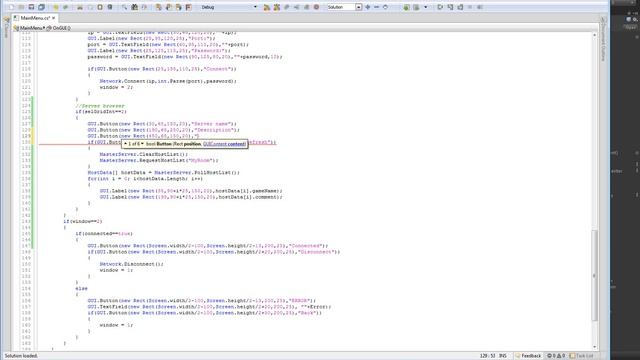Undo with the yellow arrow toolbar icon
The width and height of the screenshot is (640, 360).
(56, 7)
